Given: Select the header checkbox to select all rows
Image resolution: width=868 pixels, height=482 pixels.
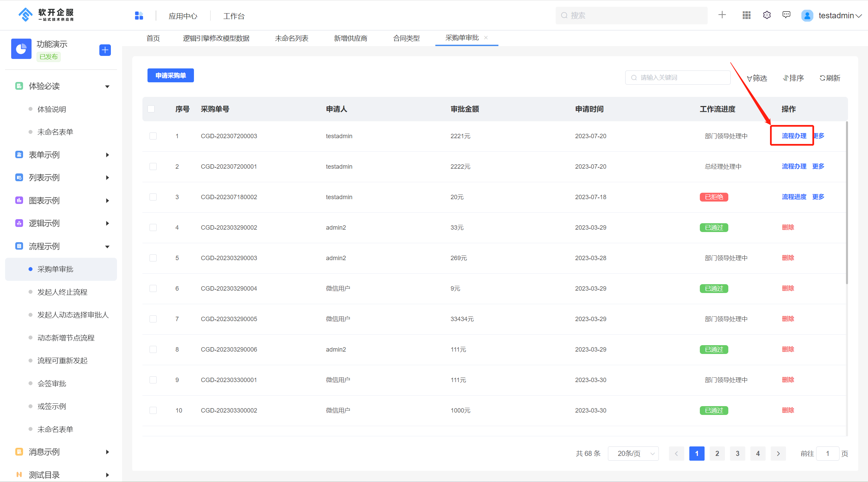Looking at the screenshot, I should point(151,109).
